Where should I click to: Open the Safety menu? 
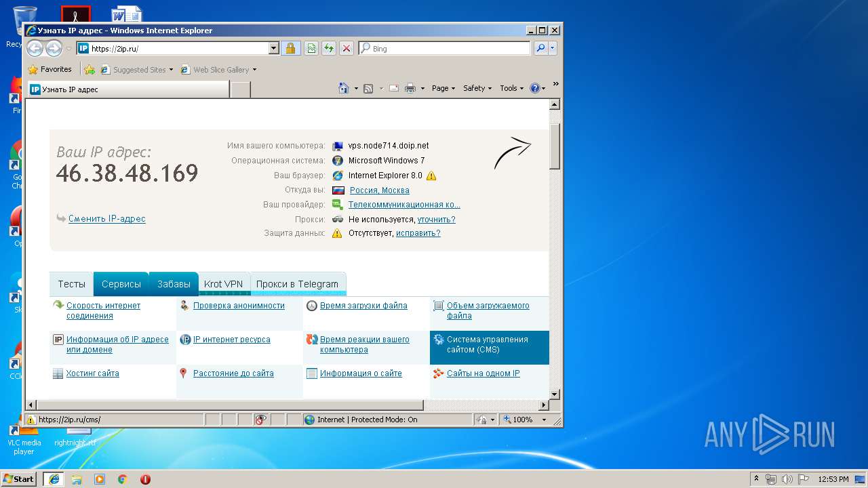477,88
